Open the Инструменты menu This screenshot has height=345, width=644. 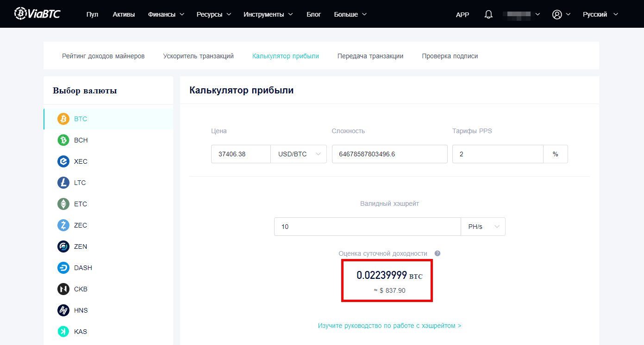(x=268, y=14)
